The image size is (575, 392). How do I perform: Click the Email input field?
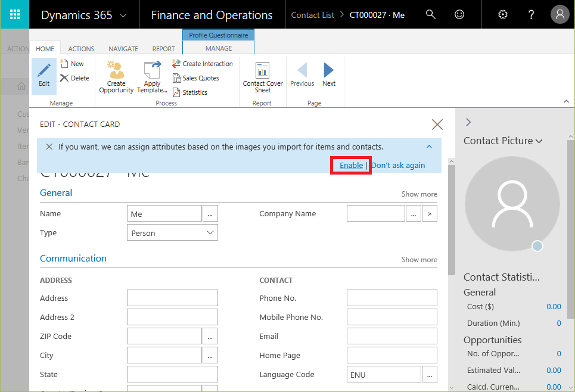coord(392,336)
